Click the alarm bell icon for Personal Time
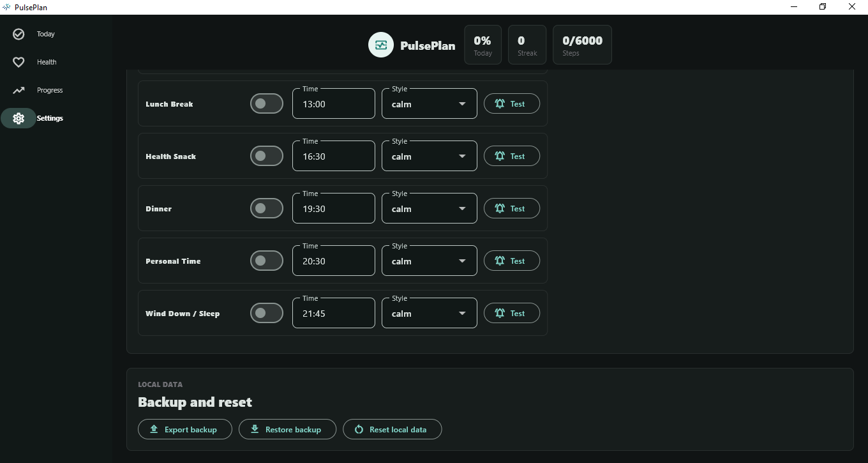868x463 pixels. tap(500, 261)
